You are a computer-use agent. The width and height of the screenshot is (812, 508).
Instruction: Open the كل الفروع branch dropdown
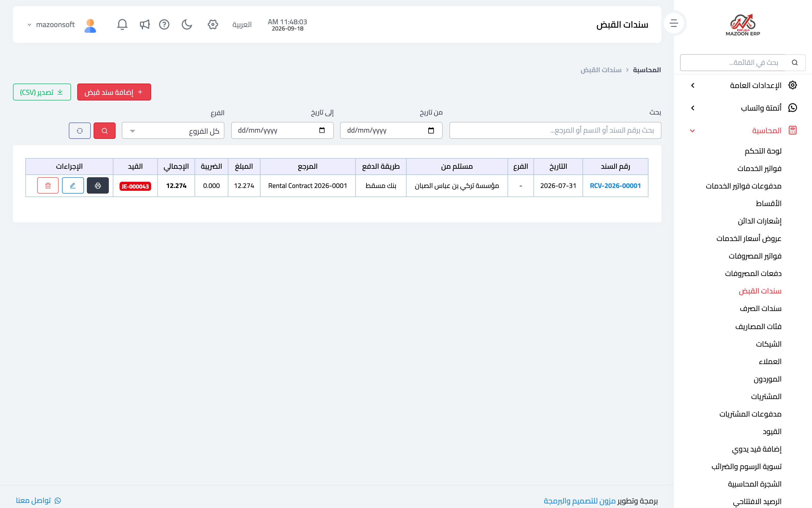coord(173,131)
